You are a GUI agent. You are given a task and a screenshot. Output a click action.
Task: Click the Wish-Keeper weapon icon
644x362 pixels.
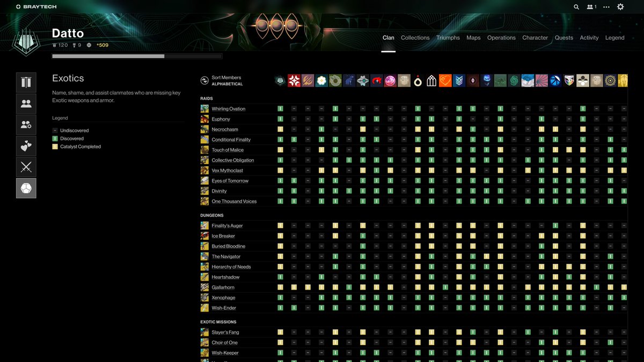(x=204, y=353)
